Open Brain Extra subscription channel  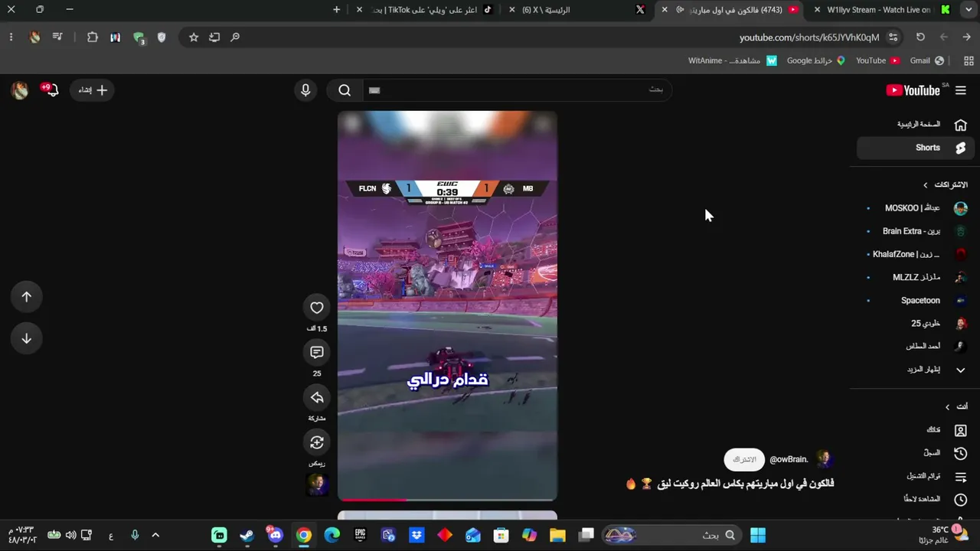click(916, 231)
